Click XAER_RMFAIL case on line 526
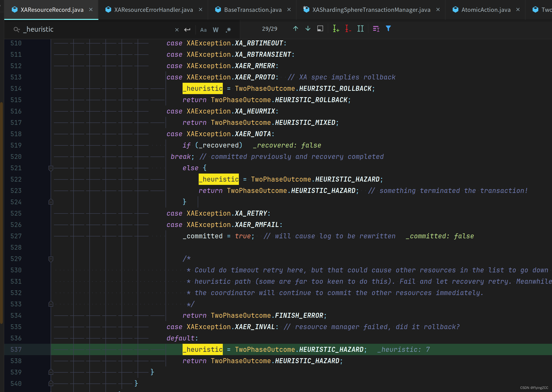Image resolution: width=552 pixels, height=392 pixels. (x=257, y=225)
